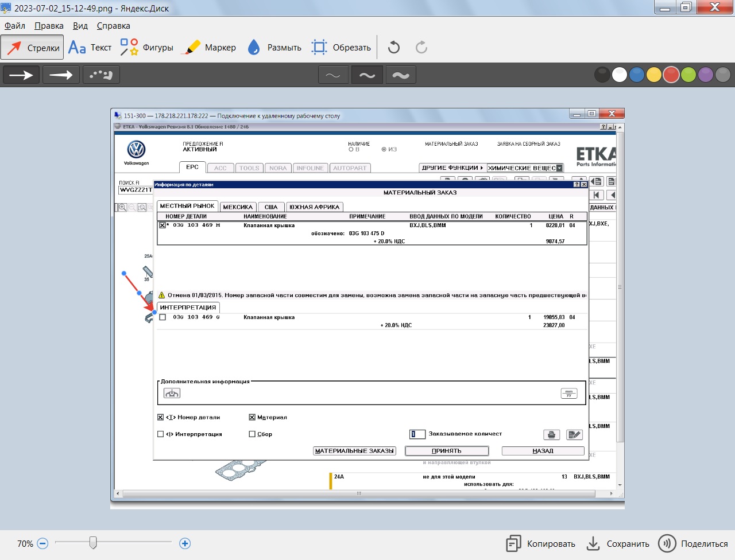Open the Файл menu
This screenshot has width=735, height=560.
pos(15,26)
